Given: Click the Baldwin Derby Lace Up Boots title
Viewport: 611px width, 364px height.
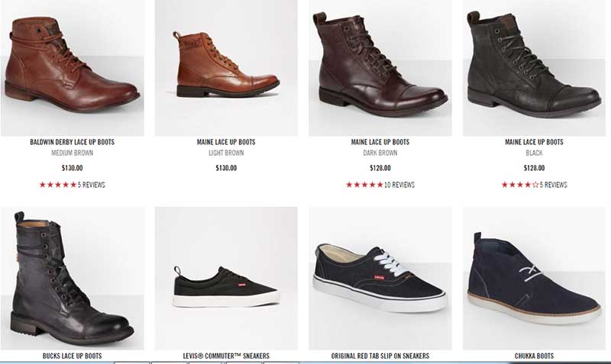Looking at the screenshot, I should point(73,142).
